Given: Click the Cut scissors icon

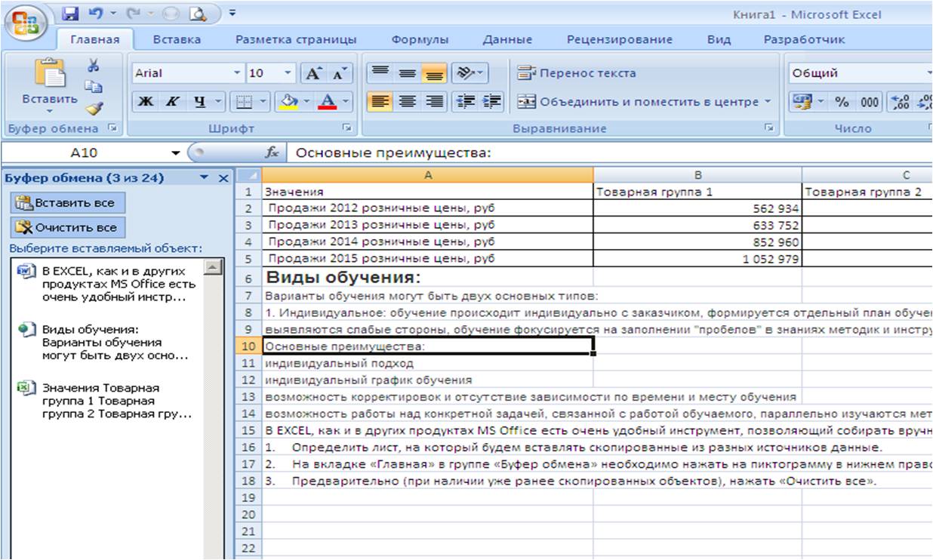Looking at the screenshot, I should [94, 66].
